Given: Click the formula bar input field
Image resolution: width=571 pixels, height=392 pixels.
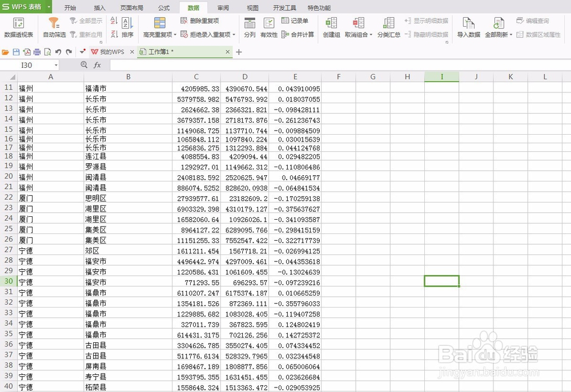Looking at the screenshot, I should pos(340,65).
